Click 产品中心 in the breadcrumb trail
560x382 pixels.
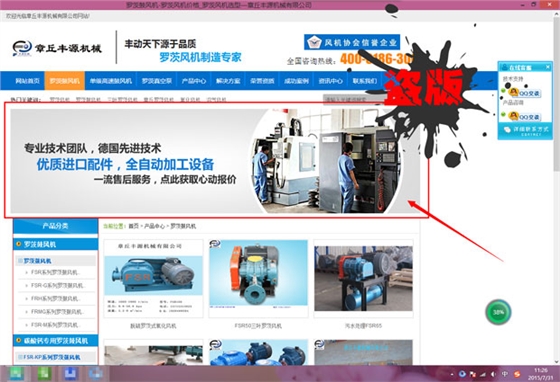pos(154,226)
